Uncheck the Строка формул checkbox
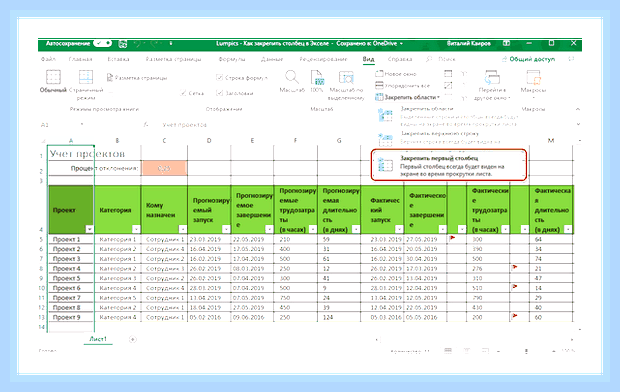This screenshot has height=392, width=620. pos(219,78)
